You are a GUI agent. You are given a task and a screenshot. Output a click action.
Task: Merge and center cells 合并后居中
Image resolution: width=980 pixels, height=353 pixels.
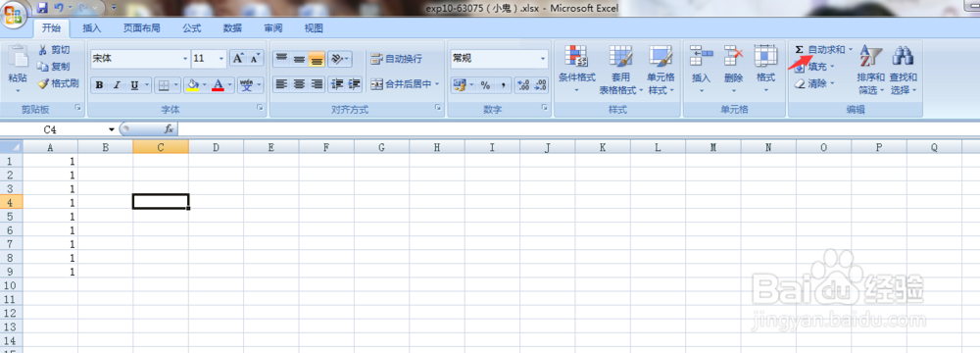coord(401,83)
